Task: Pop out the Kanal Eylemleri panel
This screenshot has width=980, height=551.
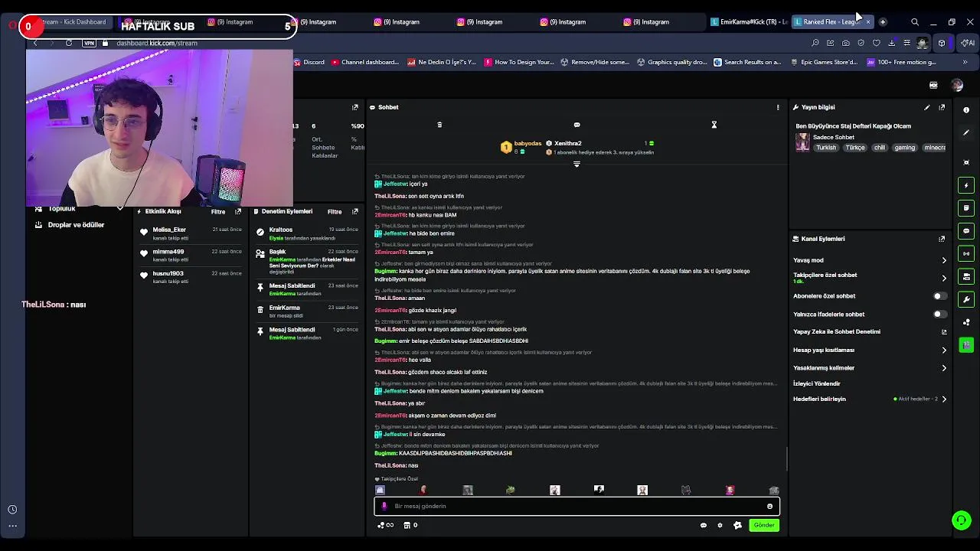Action: [x=942, y=239]
